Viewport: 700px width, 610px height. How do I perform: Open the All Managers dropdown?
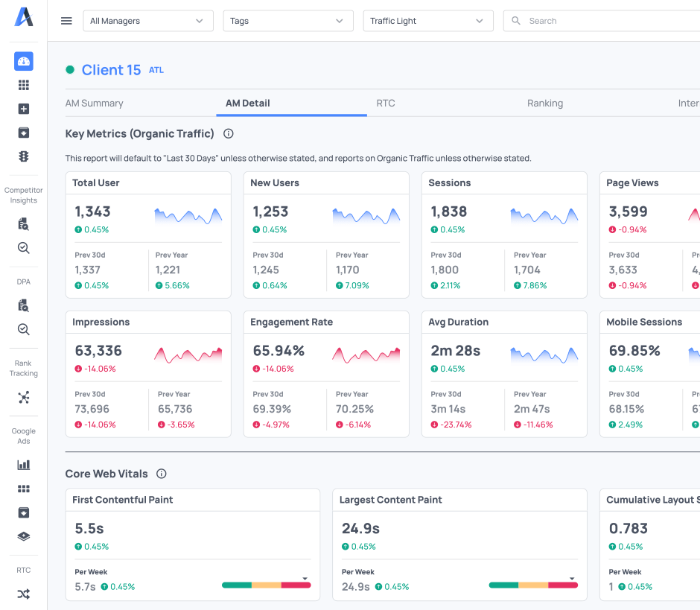147,21
